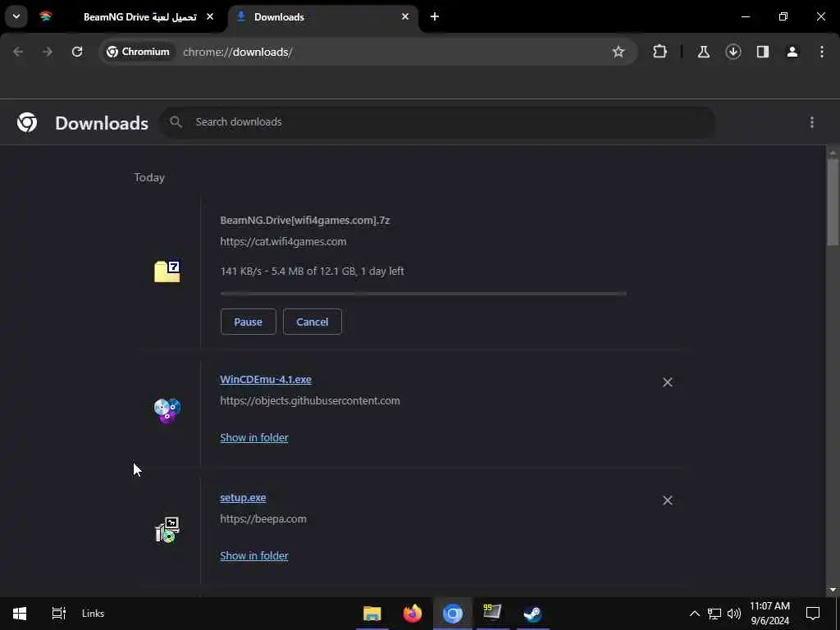Bookmark this page with star icon

coord(619,52)
